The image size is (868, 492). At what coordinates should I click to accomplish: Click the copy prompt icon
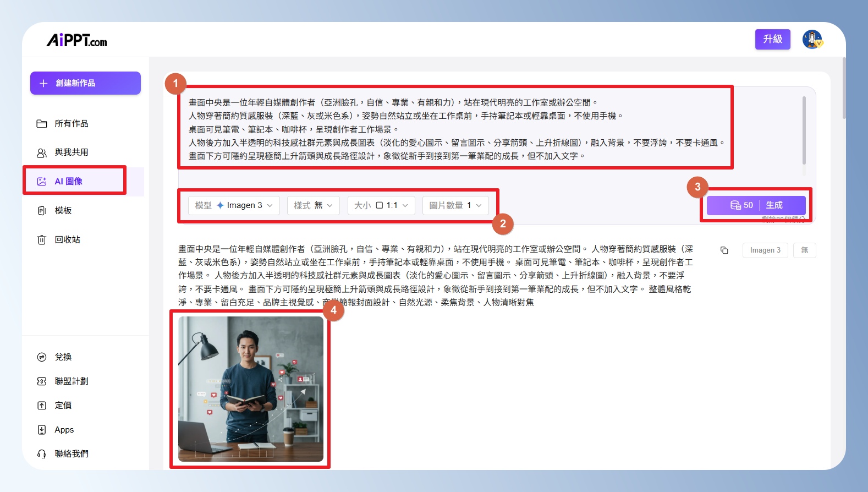724,250
